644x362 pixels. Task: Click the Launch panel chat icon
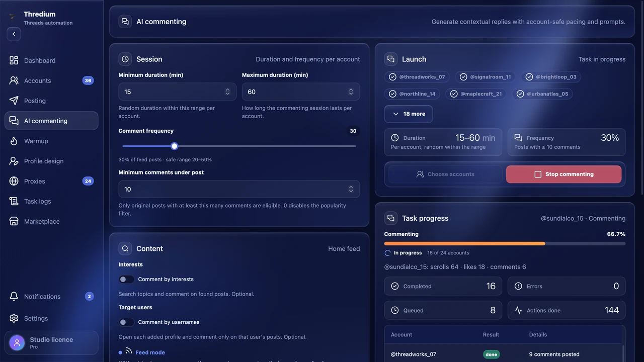tap(390, 59)
